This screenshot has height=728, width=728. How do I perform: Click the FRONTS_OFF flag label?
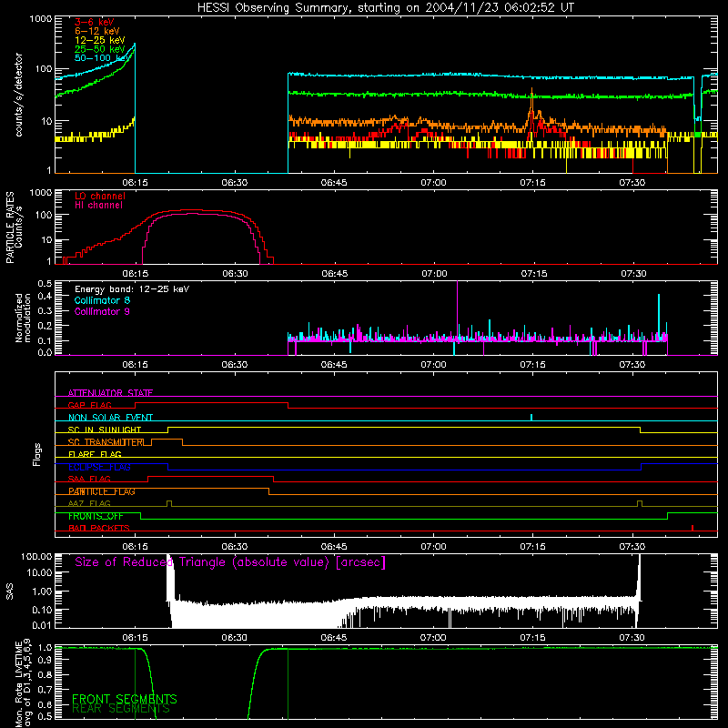pyautogui.click(x=96, y=516)
